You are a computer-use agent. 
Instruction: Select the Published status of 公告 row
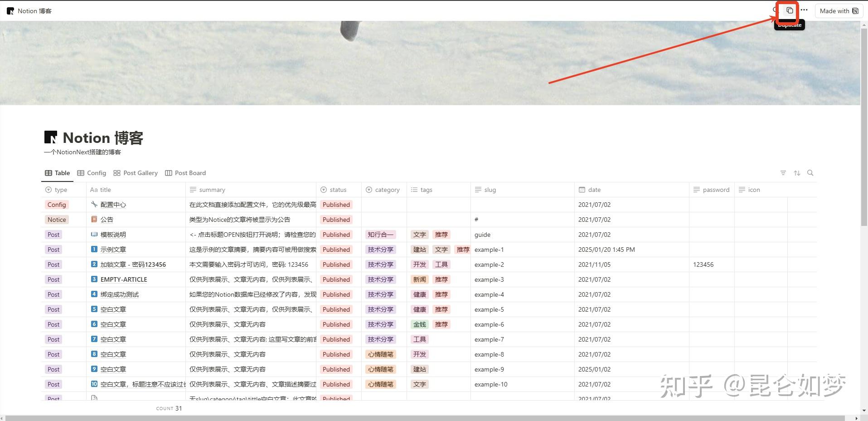[335, 220]
